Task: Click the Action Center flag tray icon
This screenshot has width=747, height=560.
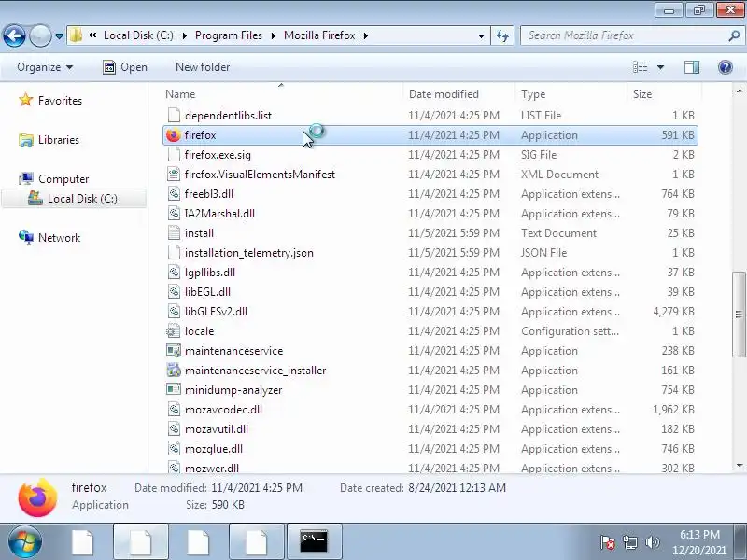Action: (608, 542)
